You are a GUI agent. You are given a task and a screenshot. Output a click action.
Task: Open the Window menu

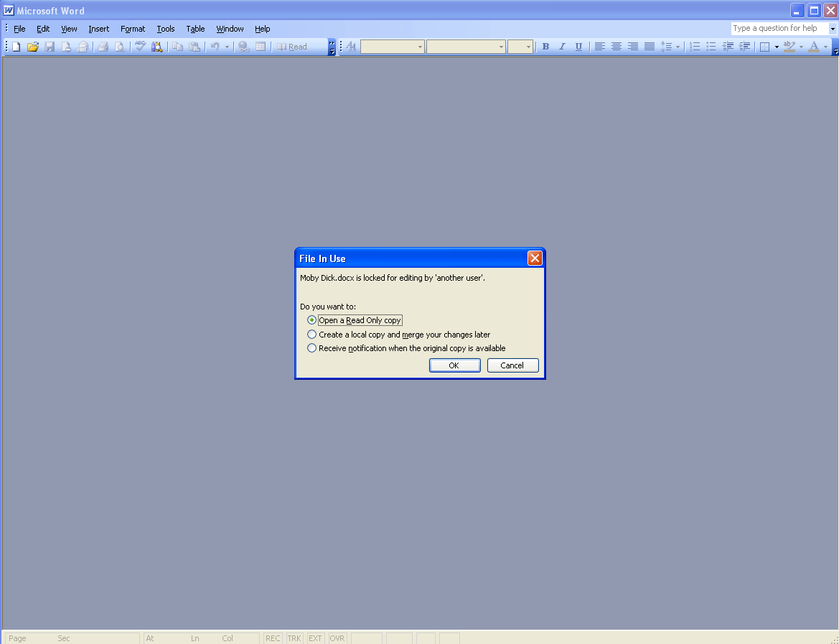point(230,29)
